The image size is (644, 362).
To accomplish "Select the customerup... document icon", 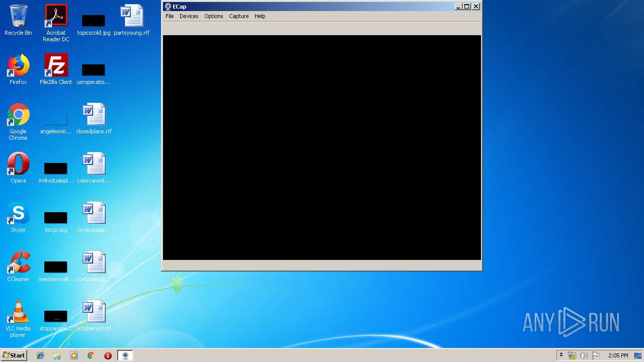I will click(94, 267).
